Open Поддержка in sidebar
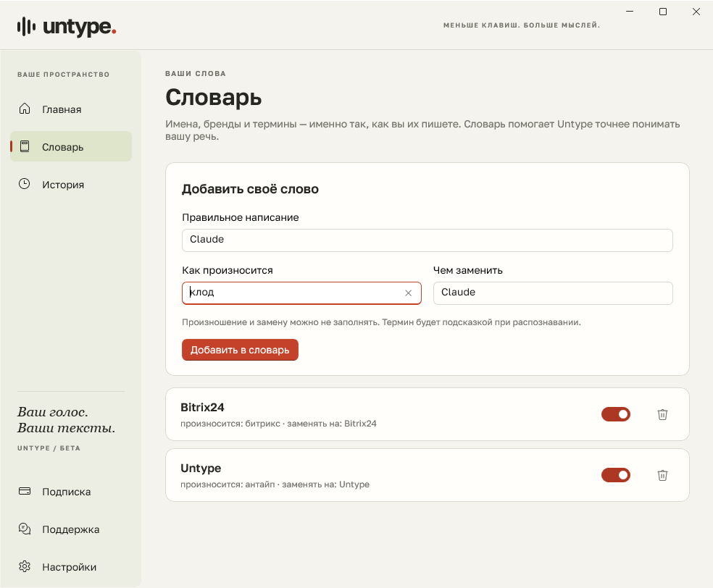This screenshot has width=713, height=588. (x=71, y=529)
